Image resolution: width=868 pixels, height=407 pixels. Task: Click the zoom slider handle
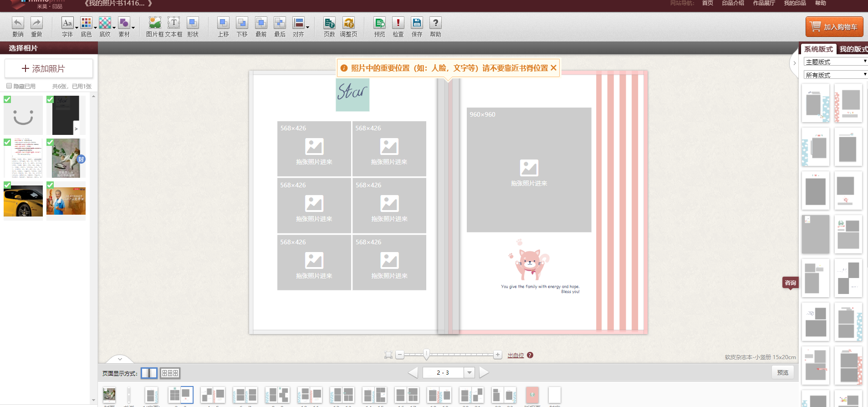coord(426,355)
